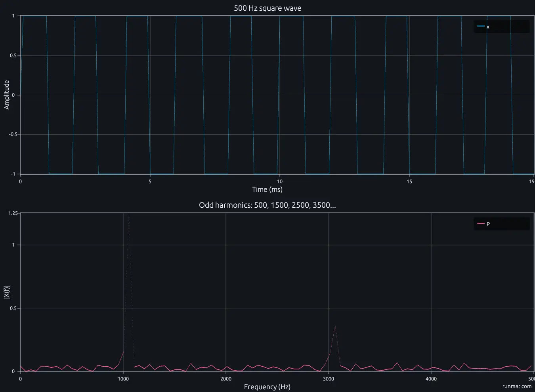This screenshot has width=535, height=392.
Task: Click the 'Frequency (Hz)' axis label
Action: coord(267,387)
